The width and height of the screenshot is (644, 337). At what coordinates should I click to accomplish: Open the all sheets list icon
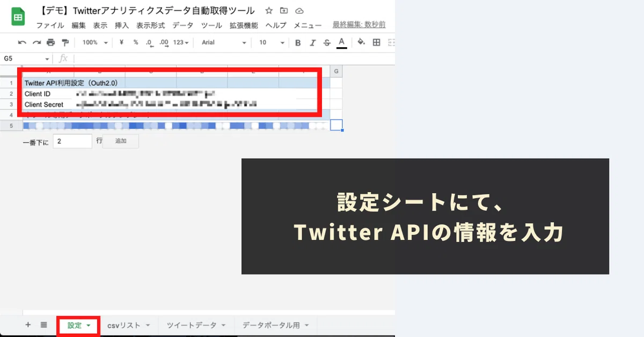[x=43, y=325]
